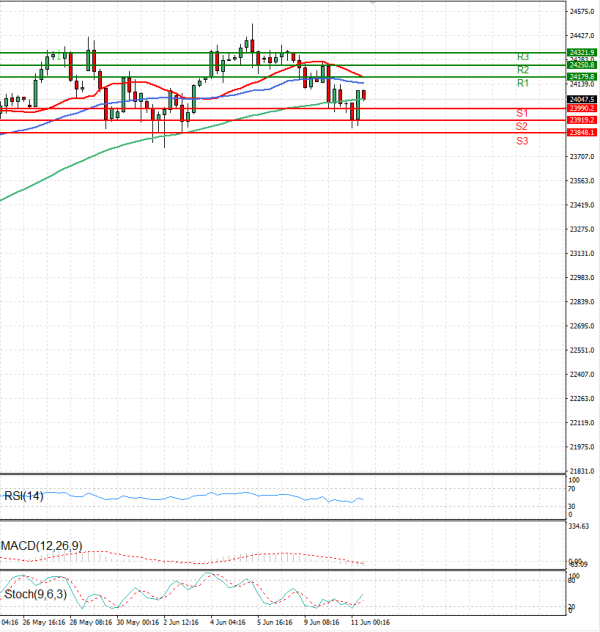Select the 23848.1 support price tag
This screenshot has height=632, width=600.
(581, 132)
